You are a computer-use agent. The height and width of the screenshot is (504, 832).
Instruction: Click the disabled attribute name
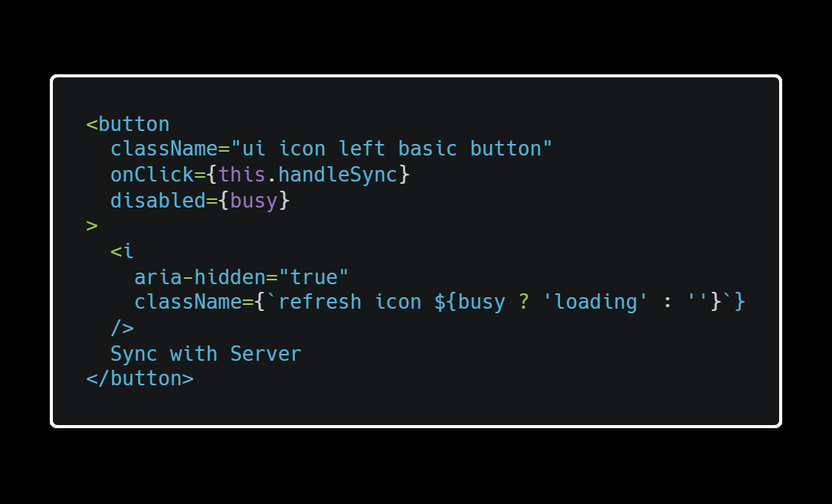[x=158, y=201]
